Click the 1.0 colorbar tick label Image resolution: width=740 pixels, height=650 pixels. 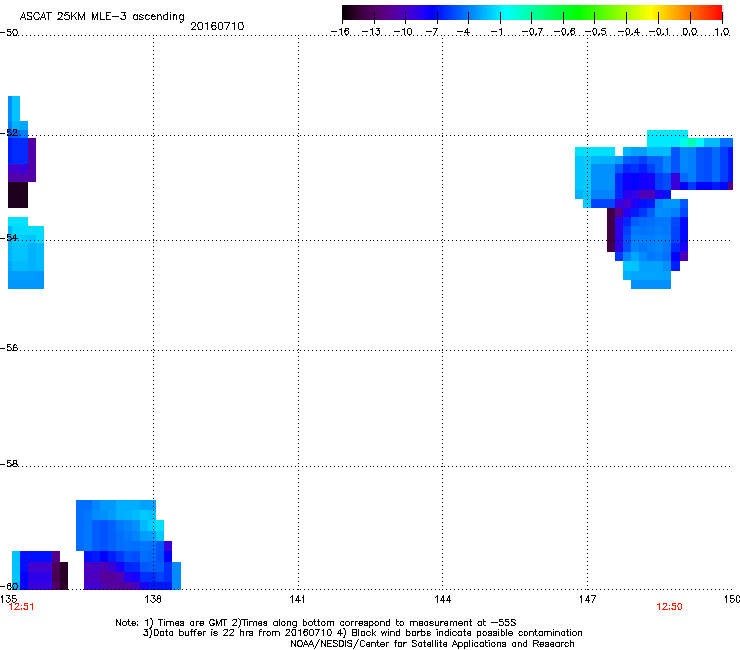pyautogui.click(x=722, y=32)
